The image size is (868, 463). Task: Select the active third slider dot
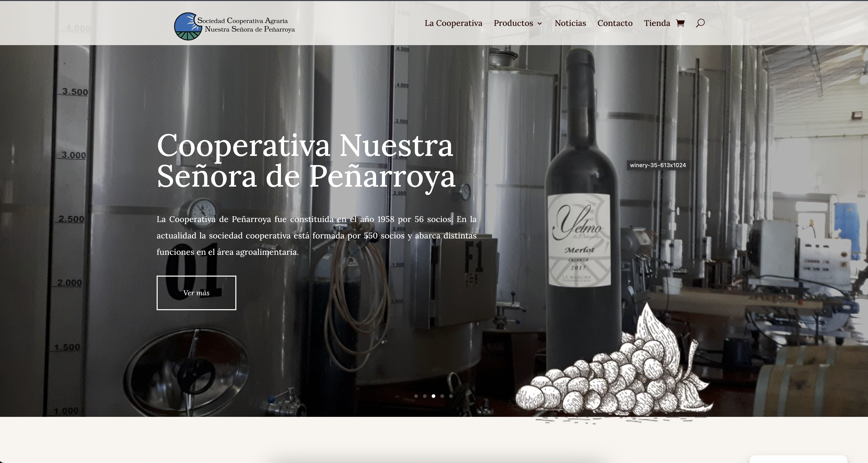[433, 396]
